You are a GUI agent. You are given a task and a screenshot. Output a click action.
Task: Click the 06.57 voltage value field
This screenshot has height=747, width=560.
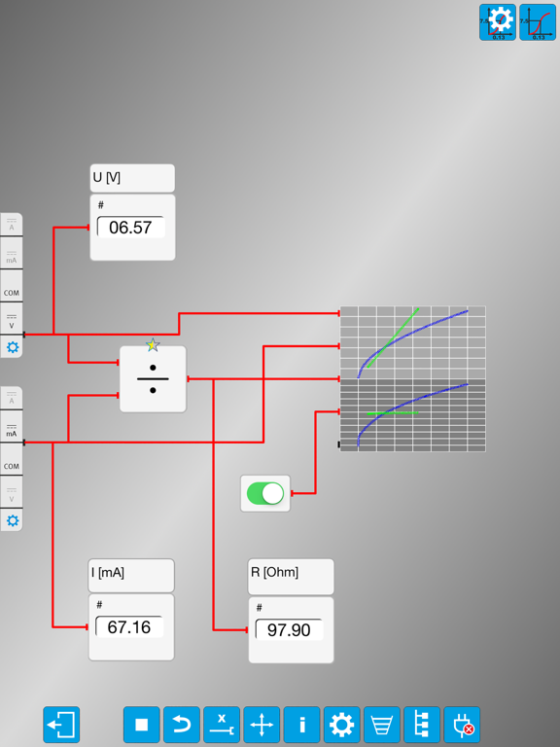[131, 228]
